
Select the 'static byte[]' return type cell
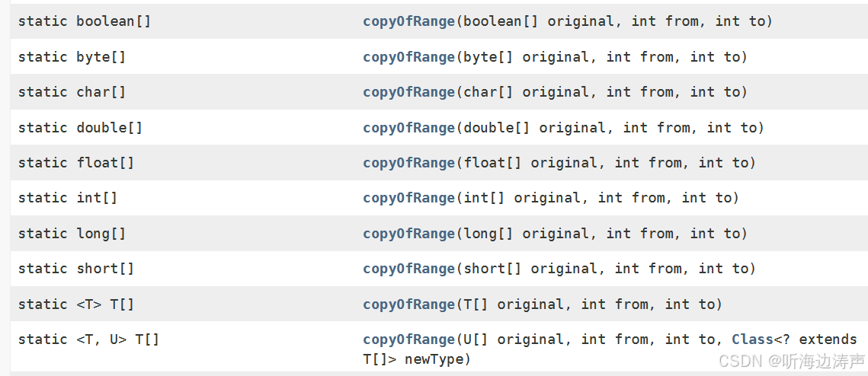(72, 57)
